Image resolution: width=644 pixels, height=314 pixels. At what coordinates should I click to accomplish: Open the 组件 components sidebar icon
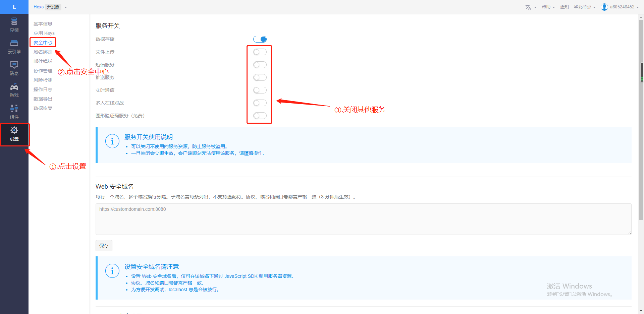tap(14, 109)
